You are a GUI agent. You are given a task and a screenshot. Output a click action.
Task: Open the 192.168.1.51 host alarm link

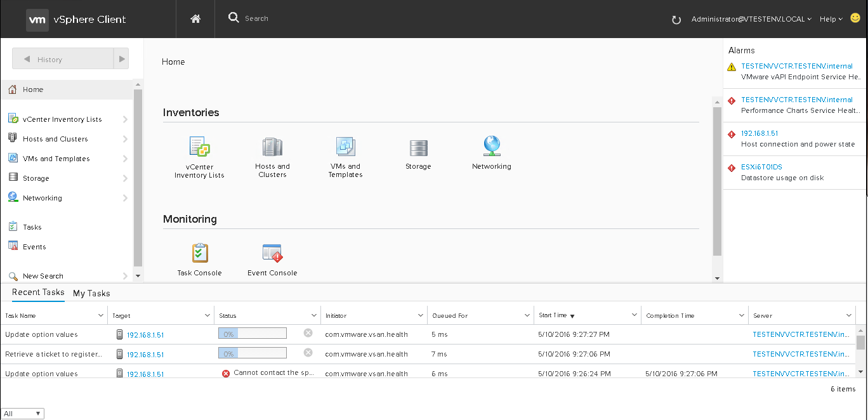(x=761, y=133)
